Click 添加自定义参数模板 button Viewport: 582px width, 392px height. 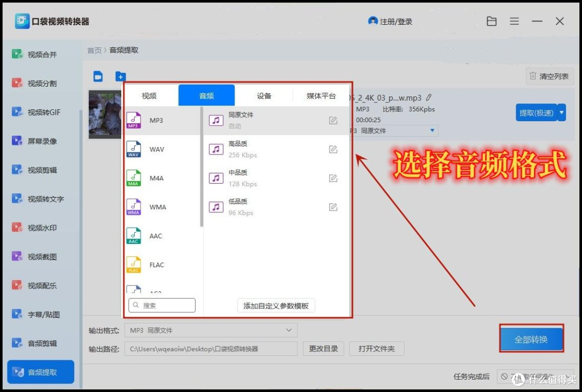coord(276,306)
